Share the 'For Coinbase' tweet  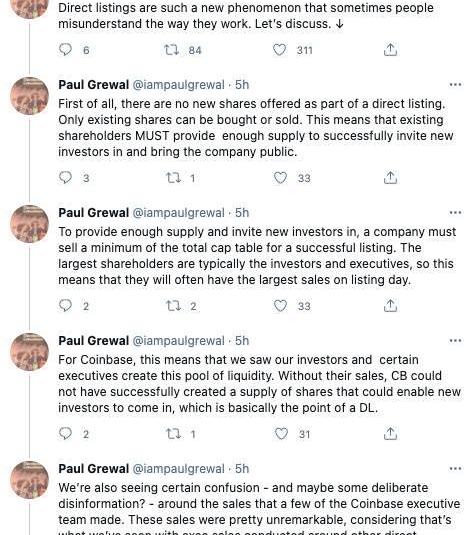click(x=390, y=433)
